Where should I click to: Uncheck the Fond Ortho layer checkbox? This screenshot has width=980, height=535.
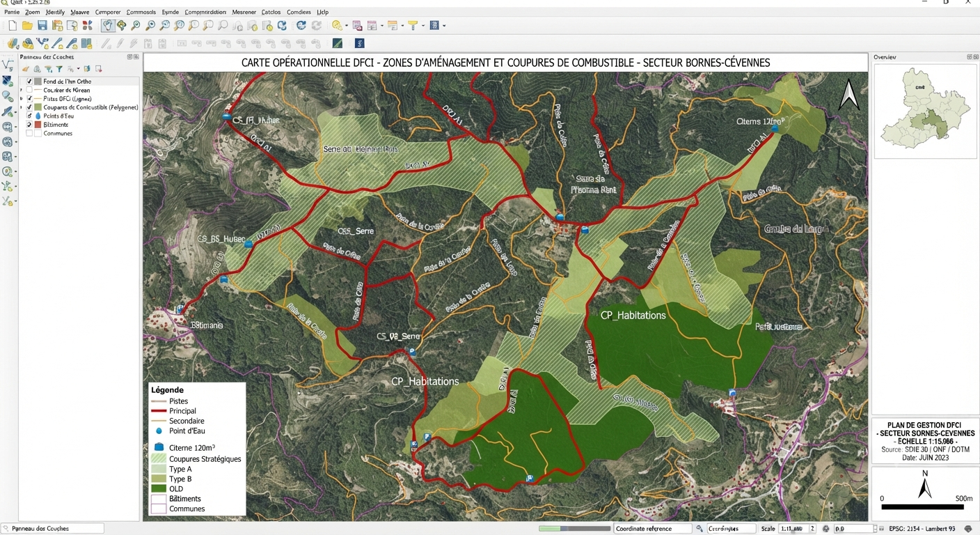click(29, 82)
